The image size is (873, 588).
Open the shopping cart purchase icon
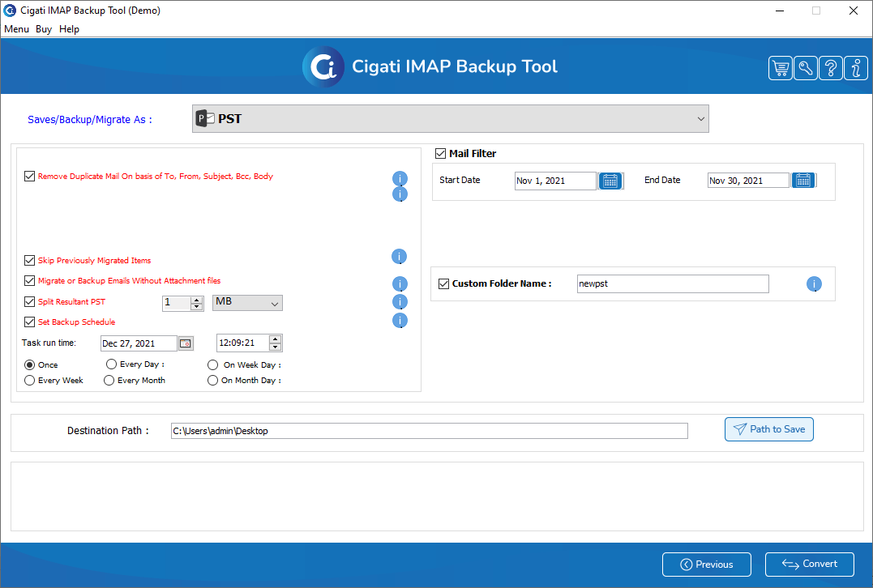coord(780,68)
